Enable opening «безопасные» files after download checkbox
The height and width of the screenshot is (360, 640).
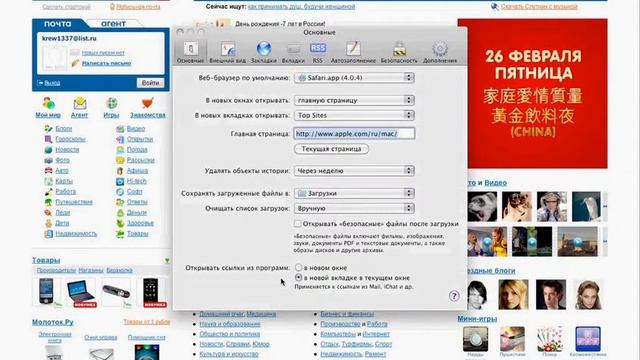click(298, 224)
